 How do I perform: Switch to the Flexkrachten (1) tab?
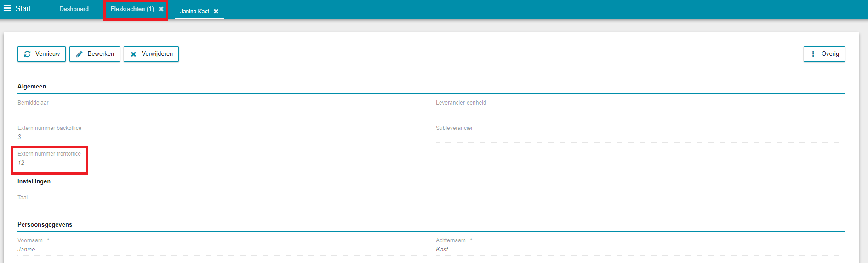(x=132, y=9)
